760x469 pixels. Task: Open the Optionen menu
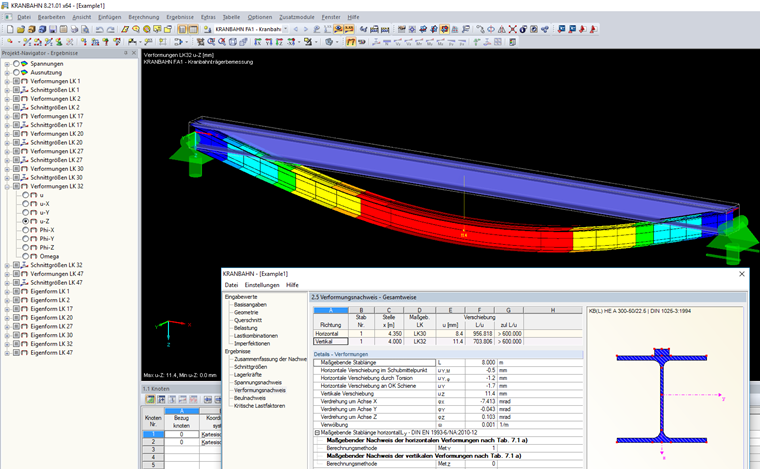260,17
